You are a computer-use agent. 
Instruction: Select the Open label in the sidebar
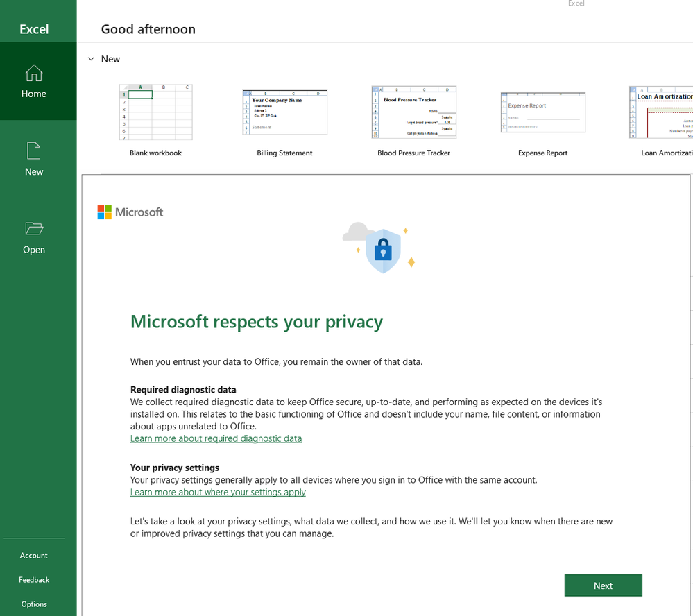click(34, 250)
